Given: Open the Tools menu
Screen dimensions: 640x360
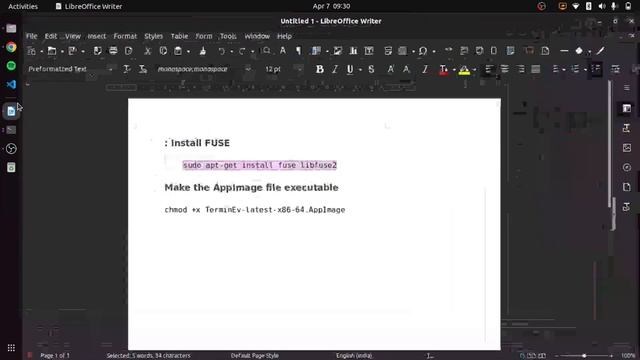Looking at the screenshot, I should coord(228,36).
